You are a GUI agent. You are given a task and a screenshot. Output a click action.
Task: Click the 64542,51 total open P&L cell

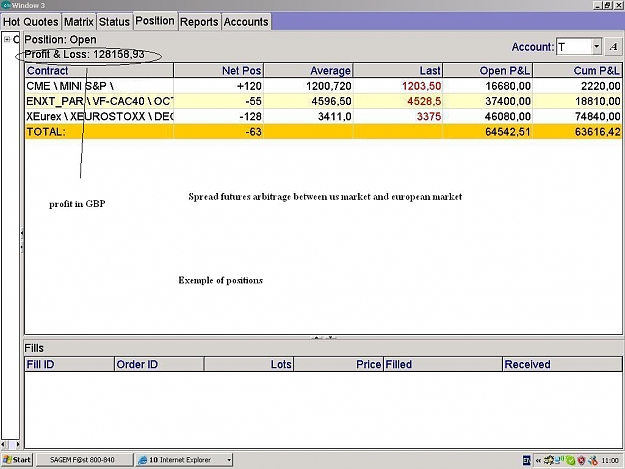(488, 132)
